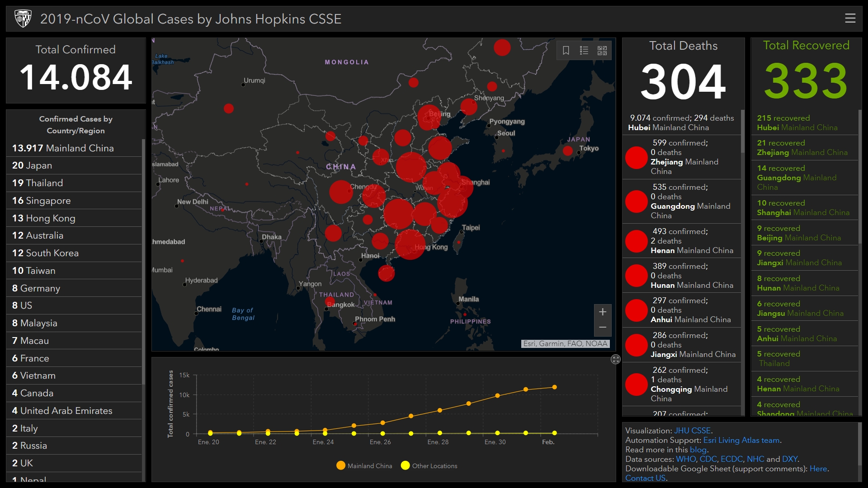Open the hamburger menu at top right
The height and width of the screenshot is (488, 868).
pyautogui.click(x=850, y=18)
